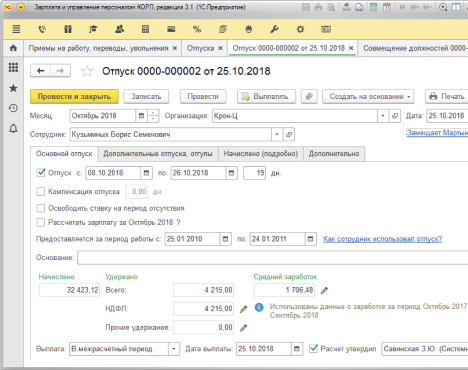The height and width of the screenshot is (370, 468).
Task: Open the functions grid menu in sidebar
Action: pos(13,68)
